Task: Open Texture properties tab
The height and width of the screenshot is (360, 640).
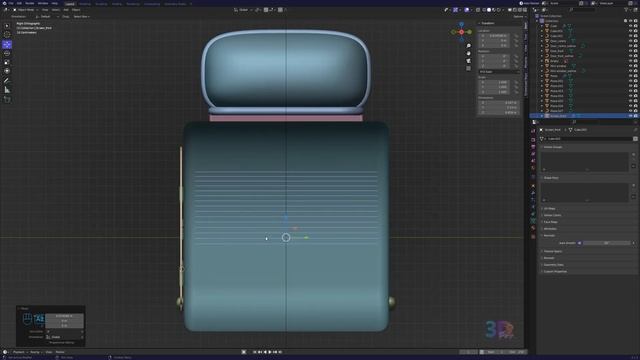Action: click(533, 236)
